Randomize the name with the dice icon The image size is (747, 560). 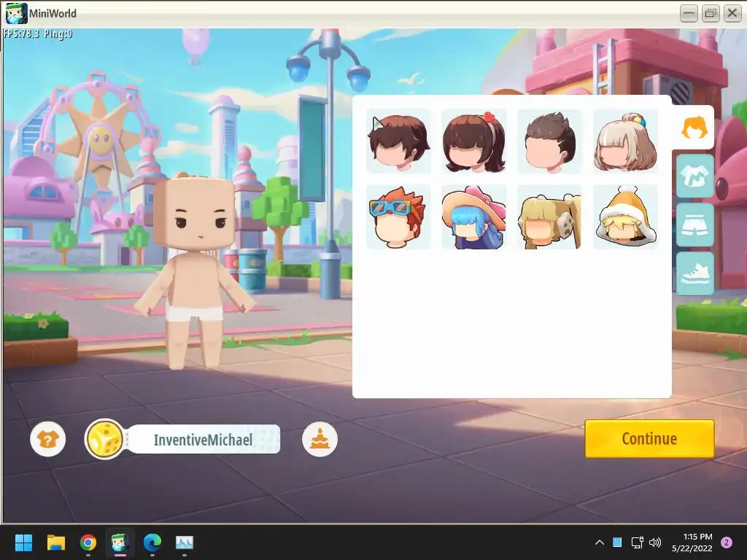[104, 439]
